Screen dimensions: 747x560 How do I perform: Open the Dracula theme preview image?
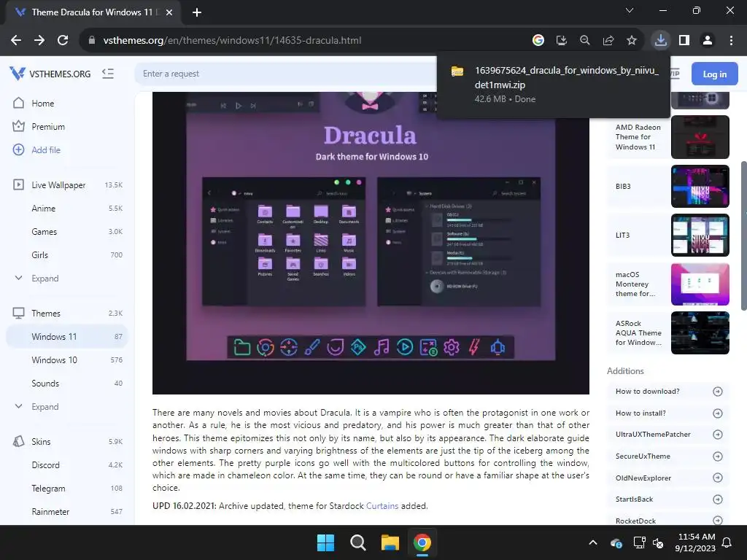[371, 243]
